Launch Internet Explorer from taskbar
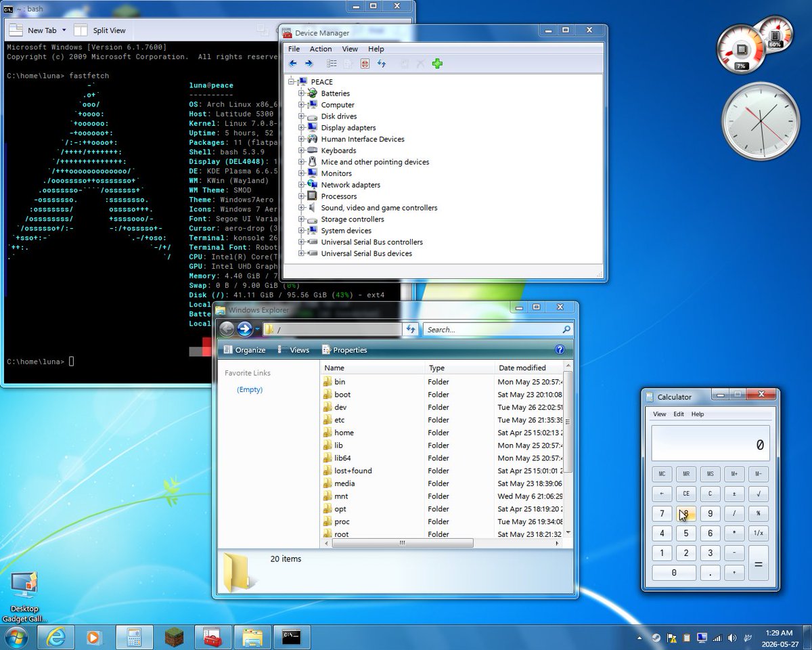Screen dimensions: 812x650 [x=55, y=637]
